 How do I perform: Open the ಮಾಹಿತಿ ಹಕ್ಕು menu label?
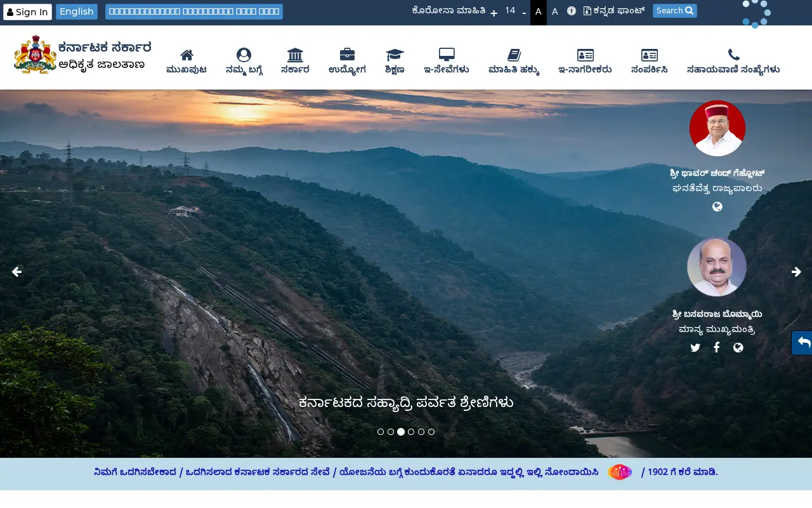(x=514, y=70)
